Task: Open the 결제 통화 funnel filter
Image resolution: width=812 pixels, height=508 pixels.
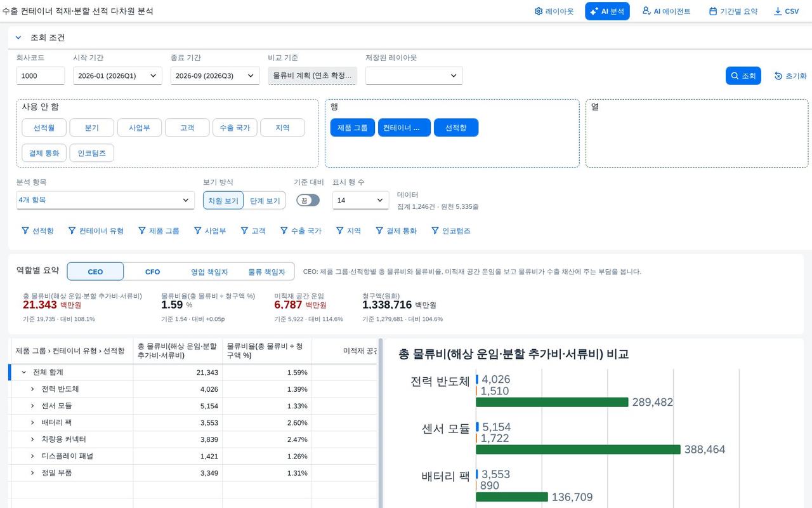Action: coord(396,231)
